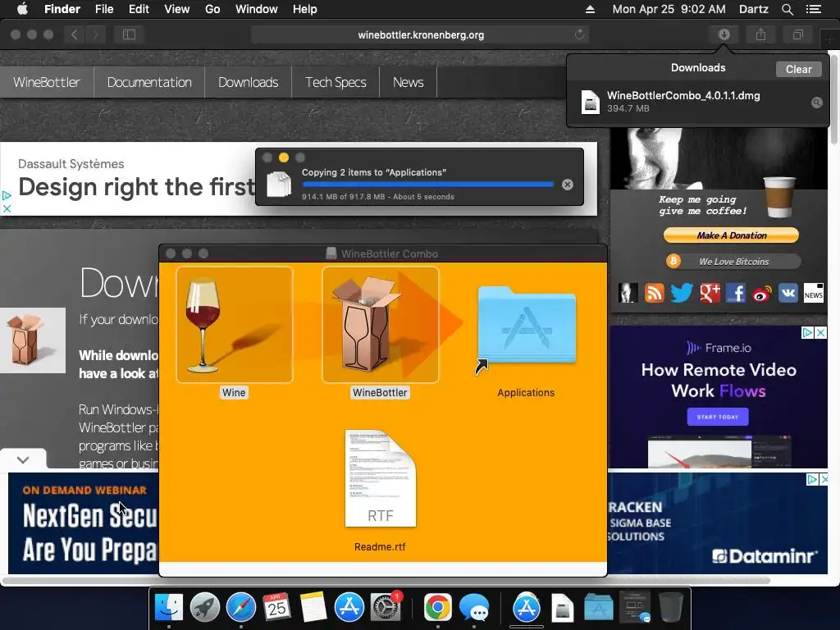
Task: Reload the page with refresh icon
Action: tap(579, 34)
